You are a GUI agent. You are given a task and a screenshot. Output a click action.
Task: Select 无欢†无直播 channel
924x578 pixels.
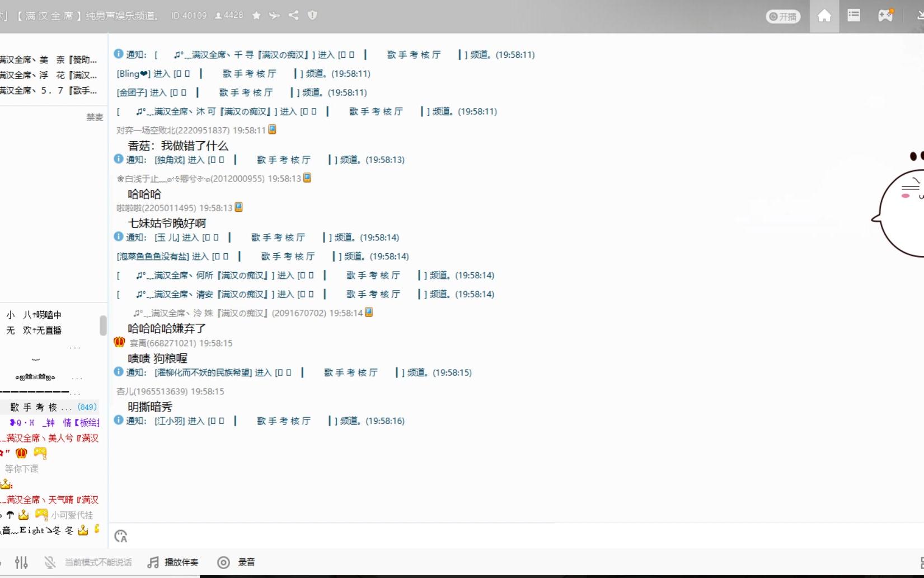pos(34,330)
